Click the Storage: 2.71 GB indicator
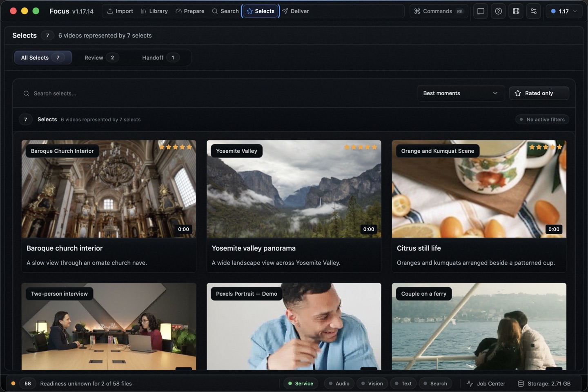This screenshot has width=588, height=392. coord(544,383)
